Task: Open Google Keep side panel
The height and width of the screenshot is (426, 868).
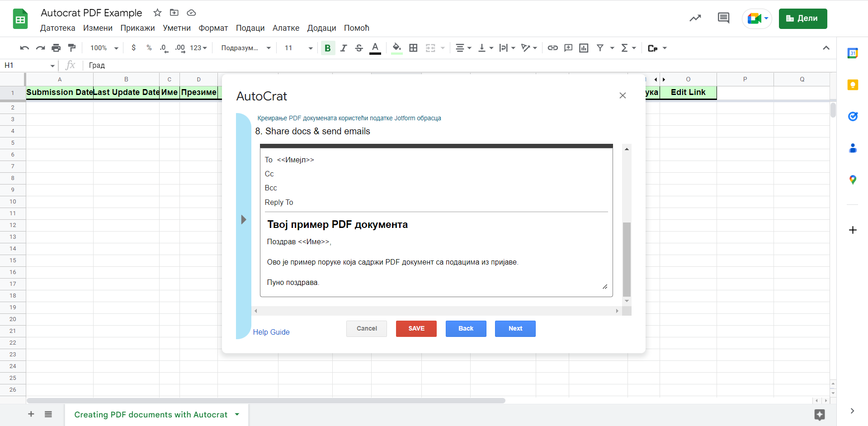Action: click(853, 85)
